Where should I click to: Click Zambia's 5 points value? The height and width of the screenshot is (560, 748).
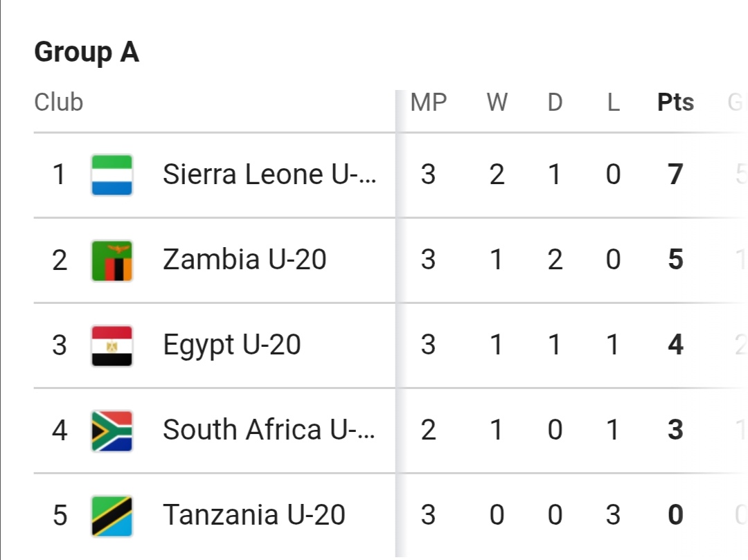(x=675, y=260)
